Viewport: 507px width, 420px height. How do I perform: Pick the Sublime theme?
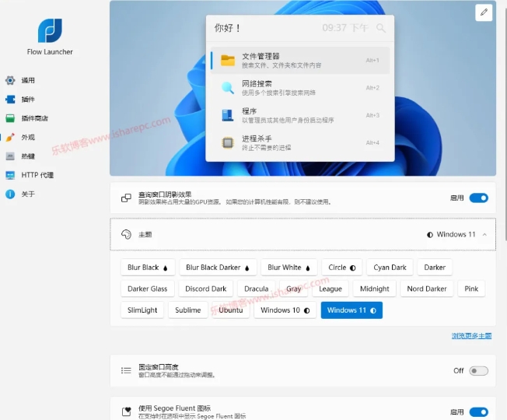[x=188, y=310]
